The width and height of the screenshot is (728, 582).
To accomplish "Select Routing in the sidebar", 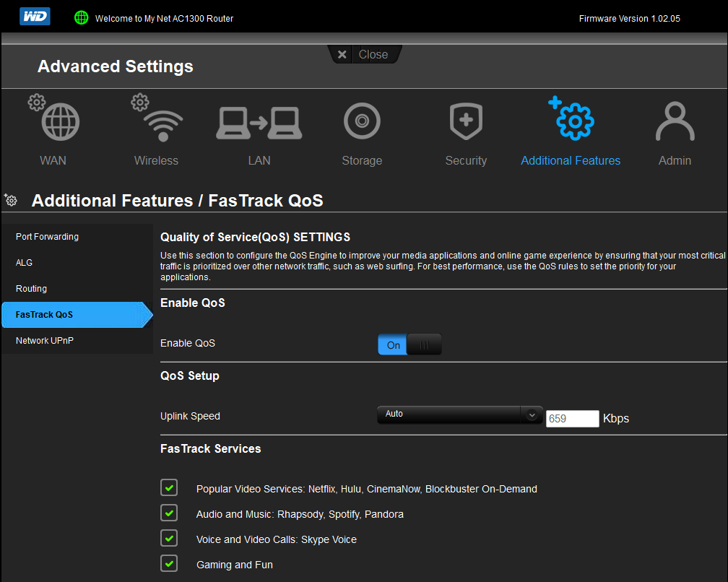I will [77, 289].
